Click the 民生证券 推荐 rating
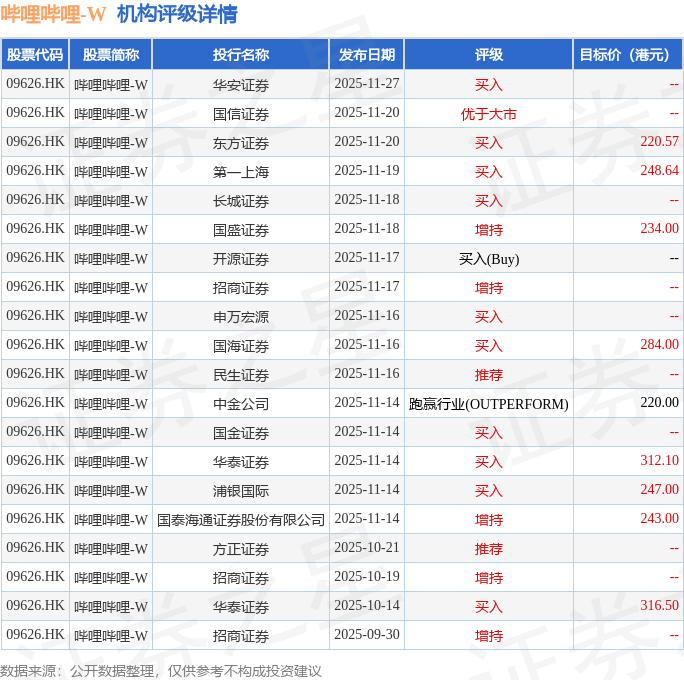The height and width of the screenshot is (680, 684). 489,375
